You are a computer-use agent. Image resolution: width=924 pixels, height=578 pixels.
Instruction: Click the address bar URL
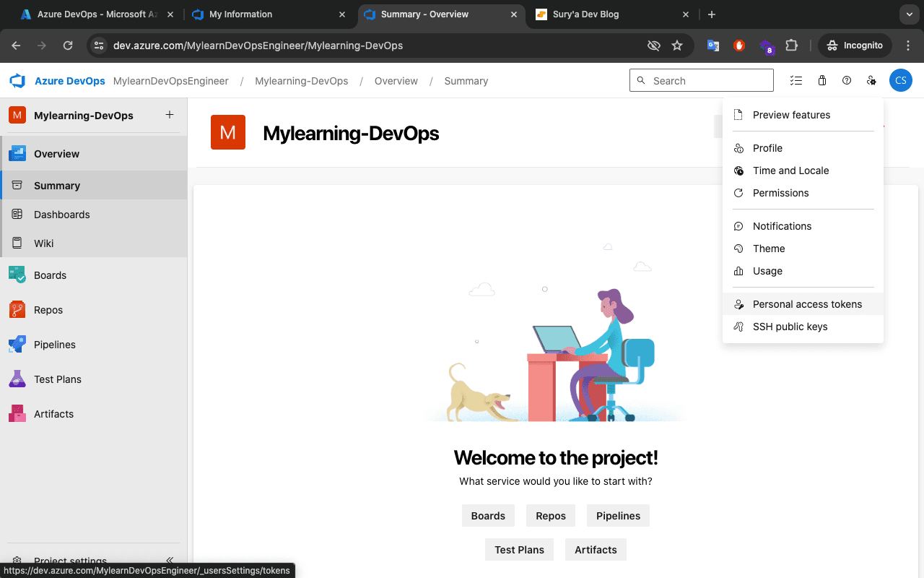click(258, 46)
